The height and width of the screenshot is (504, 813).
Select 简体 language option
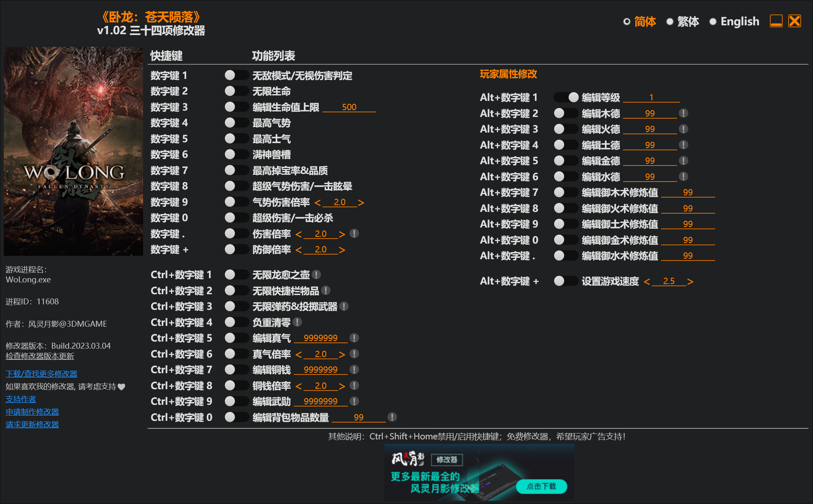point(639,22)
